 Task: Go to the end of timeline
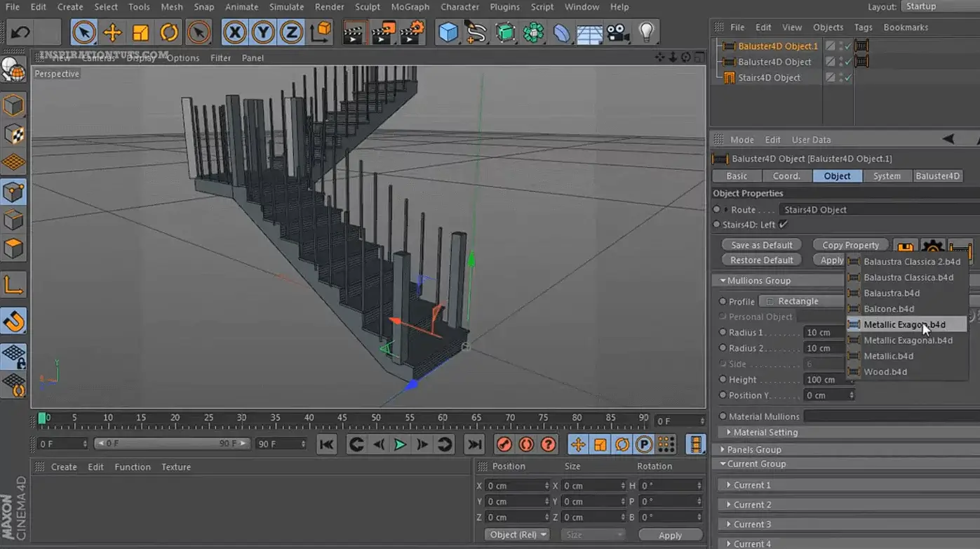tap(475, 444)
